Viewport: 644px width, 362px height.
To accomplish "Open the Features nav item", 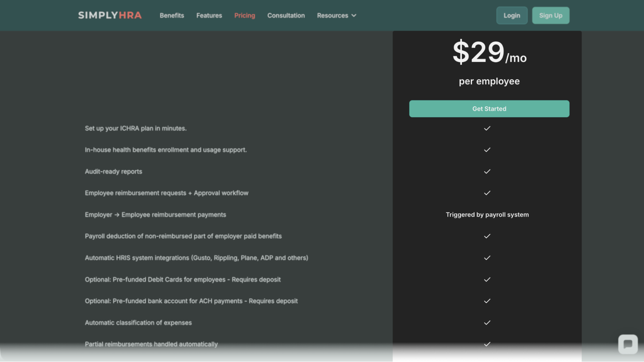I will coord(209,15).
